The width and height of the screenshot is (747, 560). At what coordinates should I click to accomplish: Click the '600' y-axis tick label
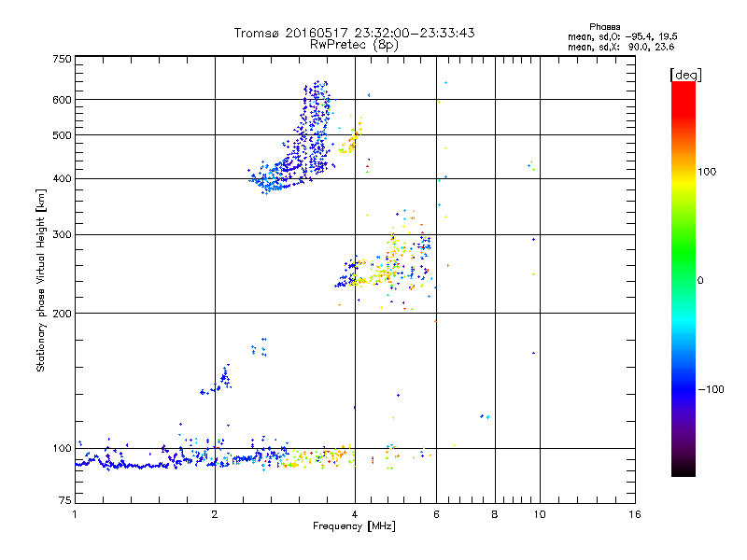click(x=62, y=100)
